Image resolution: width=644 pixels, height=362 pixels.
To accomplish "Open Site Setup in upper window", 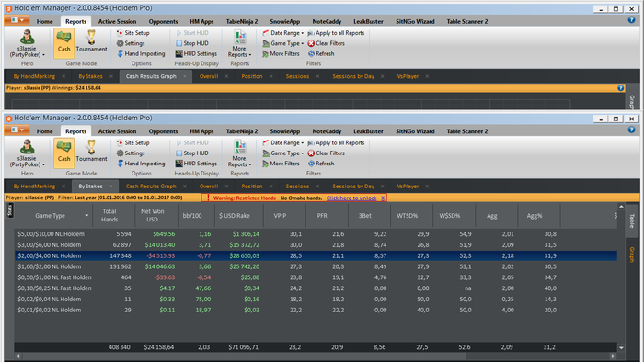I will 132,33.
